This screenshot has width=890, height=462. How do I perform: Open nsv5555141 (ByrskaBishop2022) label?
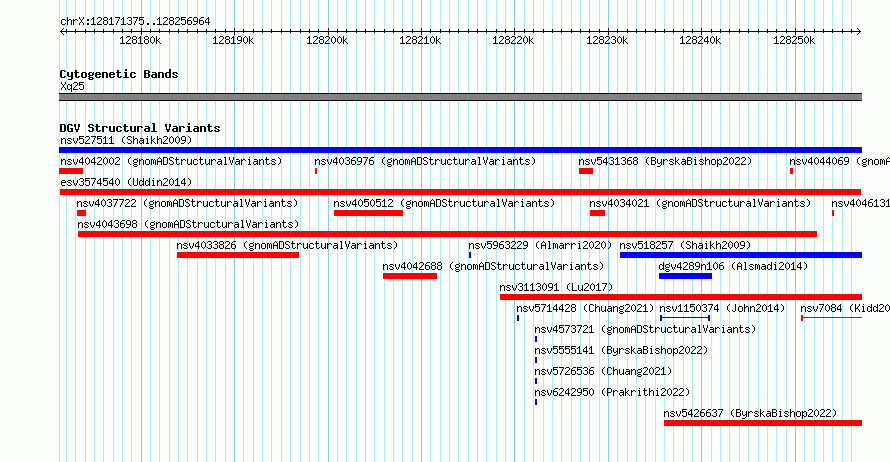click(x=622, y=350)
